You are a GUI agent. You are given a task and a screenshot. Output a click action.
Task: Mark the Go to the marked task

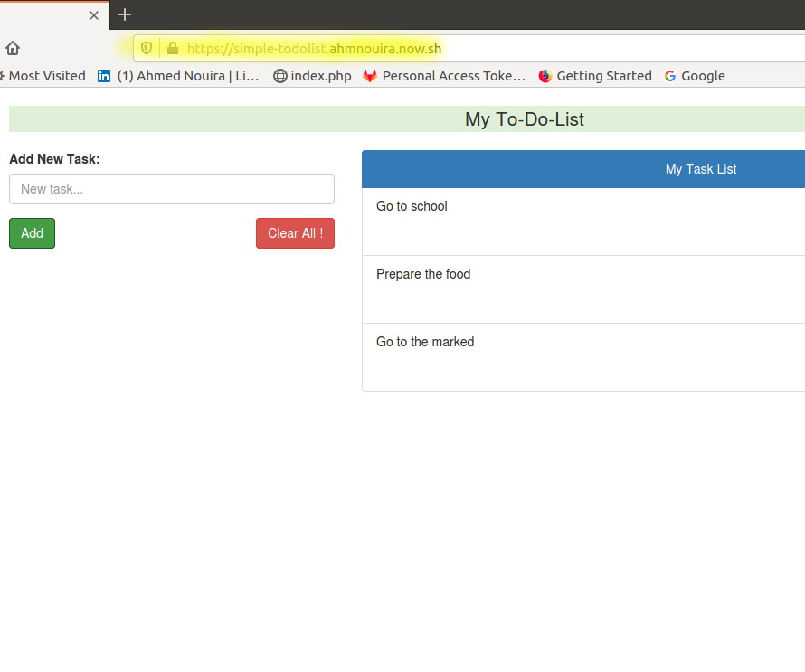click(x=583, y=356)
